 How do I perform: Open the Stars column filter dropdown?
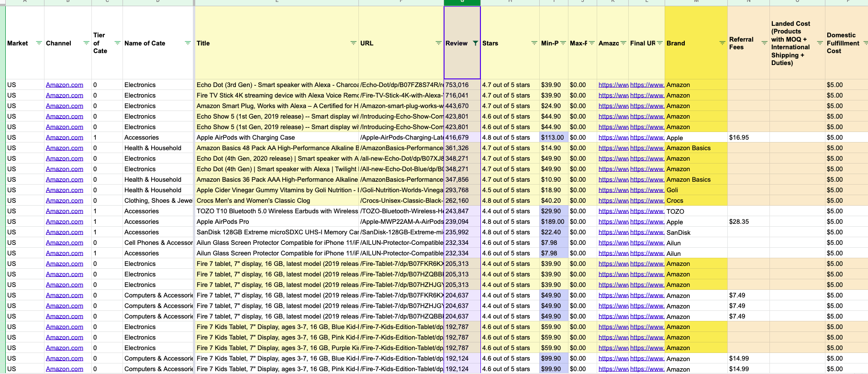pos(534,43)
